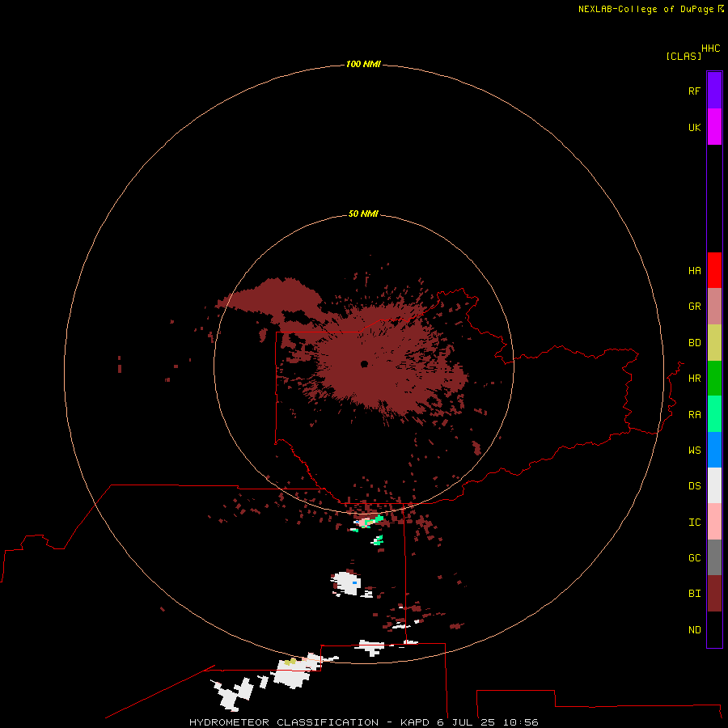The height and width of the screenshot is (728, 728).
Task: Click the small blue wet snow pixel
Action: 355,582
